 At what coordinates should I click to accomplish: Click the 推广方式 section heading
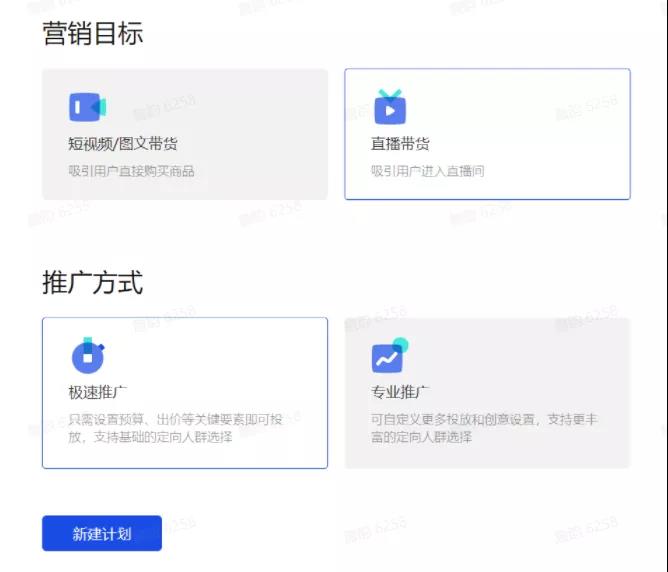92,282
